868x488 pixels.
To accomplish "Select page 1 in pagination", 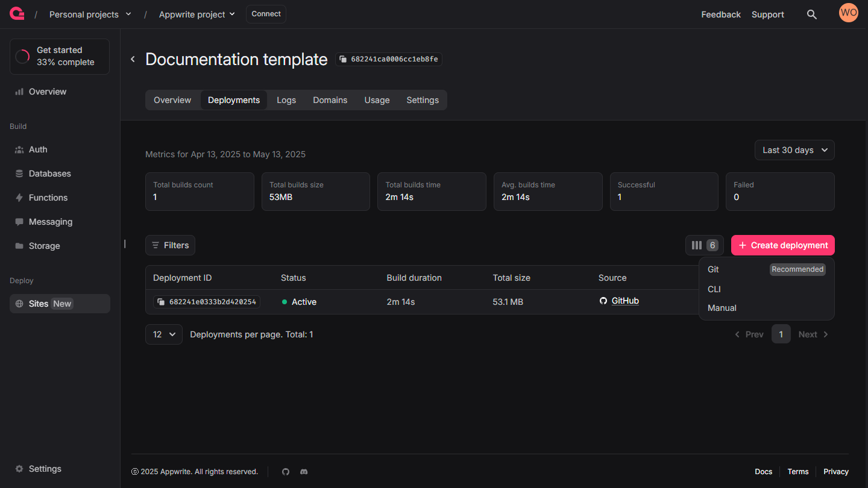I will [781, 334].
